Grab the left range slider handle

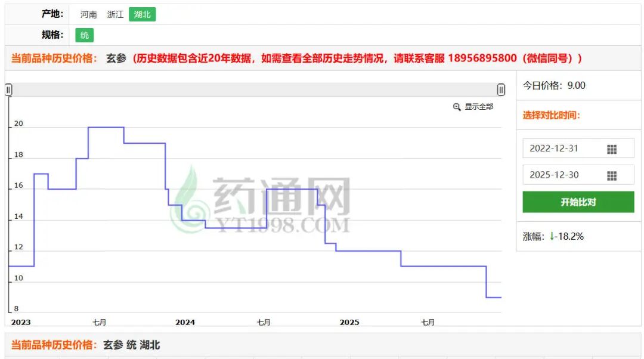click(x=8, y=89)
